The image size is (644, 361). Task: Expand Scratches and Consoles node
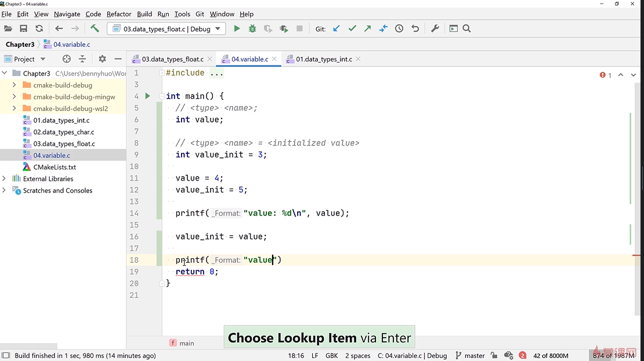[5, 190]
